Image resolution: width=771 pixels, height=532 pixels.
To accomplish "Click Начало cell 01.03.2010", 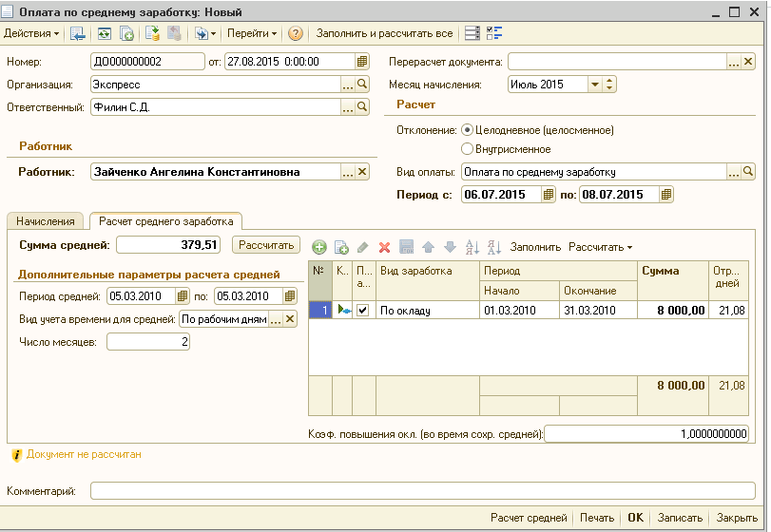I will 519,311.
